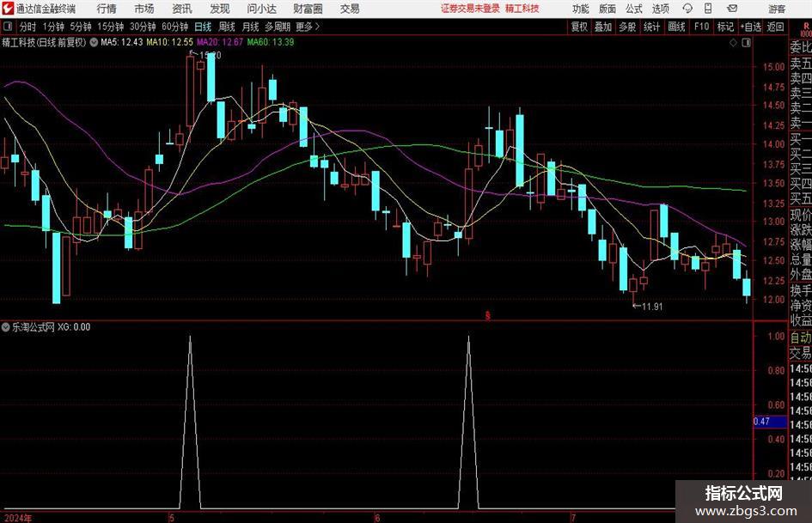Image resolution: width=812 pixels, height=523 pixels.
Task: Open the 多周期 multi-period view
Action: (x=278, y=27)
